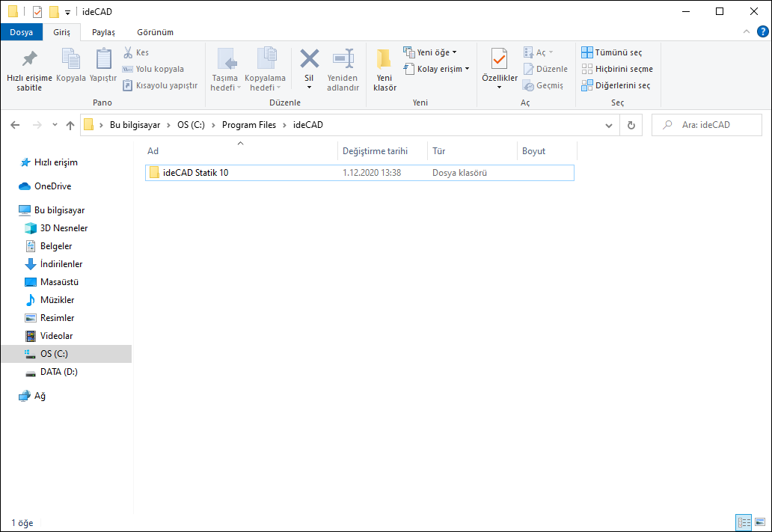The height and width of the screenshot is (532, 772).
Task: Click the Kes scissors icon
Action: [x=128, y=52]
